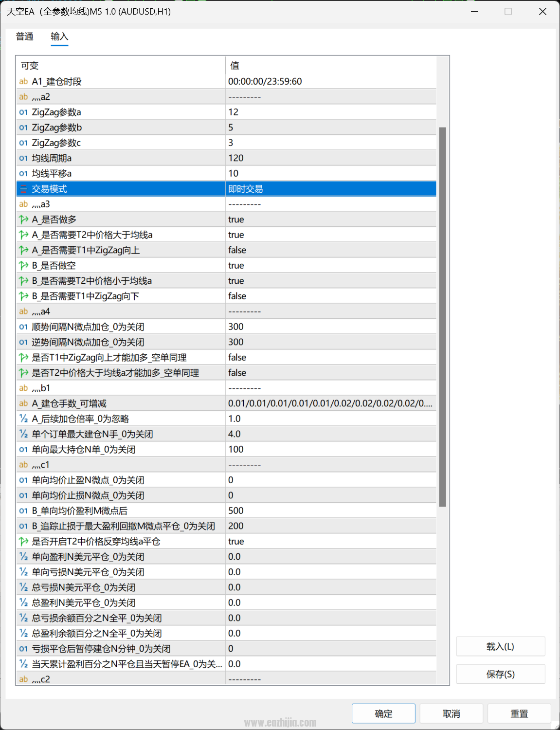The image size is (560, 730).
Task: Switch to the 输入 tab
Action: pyautogui.click(x=59, y=36)
